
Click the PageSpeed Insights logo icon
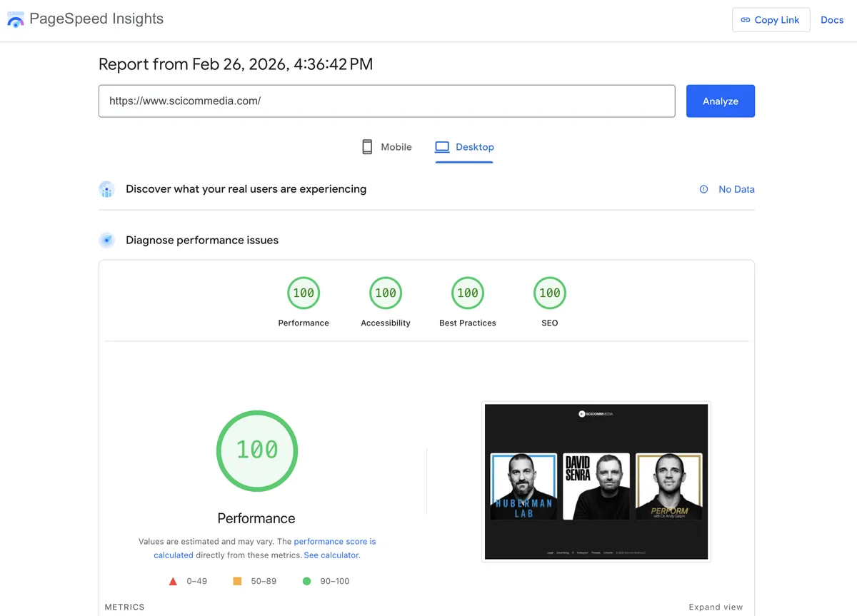tap(16, 19)
